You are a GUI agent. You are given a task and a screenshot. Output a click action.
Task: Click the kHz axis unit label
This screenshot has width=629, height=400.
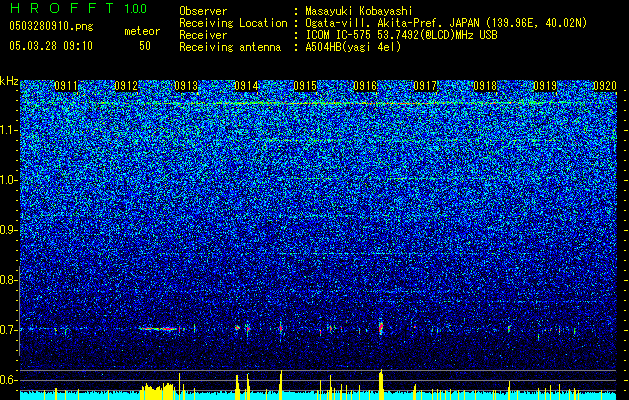[x=9, y=81]
